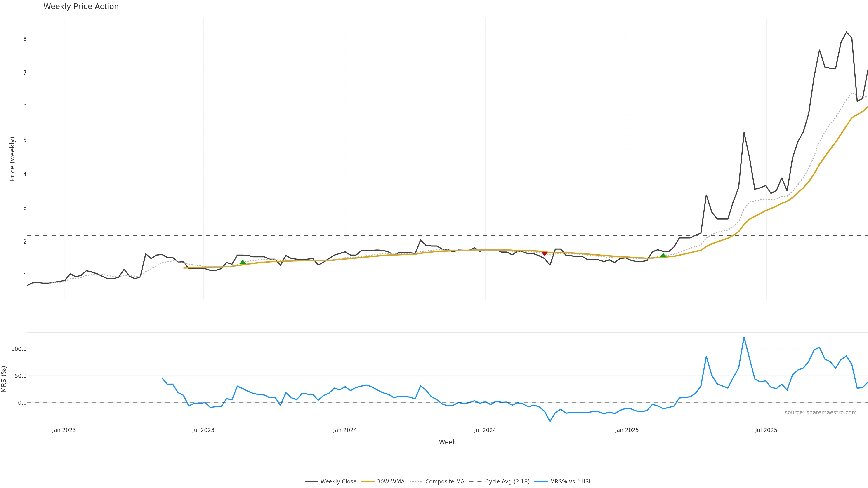Select the Jul 2025 x-axis label
Screen dimensions: 868x488
click(x=766, y=430)
